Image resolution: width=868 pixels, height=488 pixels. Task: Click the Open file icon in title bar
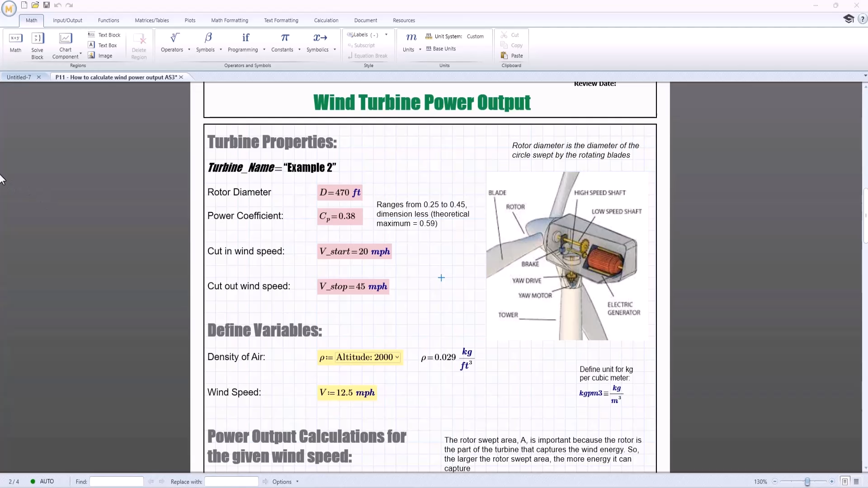pyautogui.click(x=35, y=5)
